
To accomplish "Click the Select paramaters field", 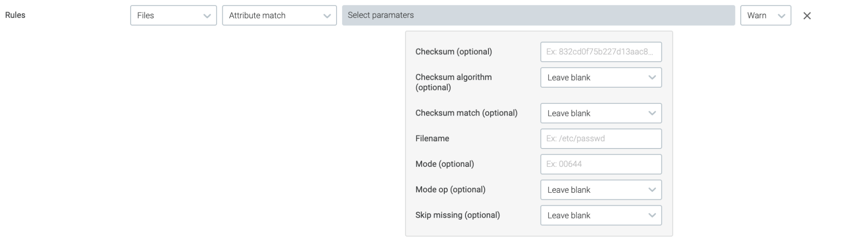I will coord(538,16).
